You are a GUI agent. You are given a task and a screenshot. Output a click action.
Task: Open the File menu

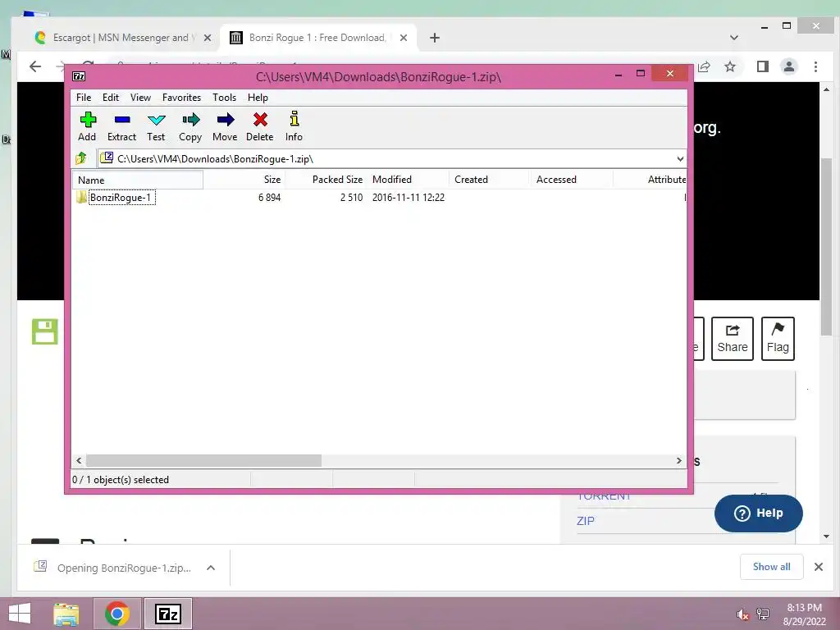click(84, 98)
